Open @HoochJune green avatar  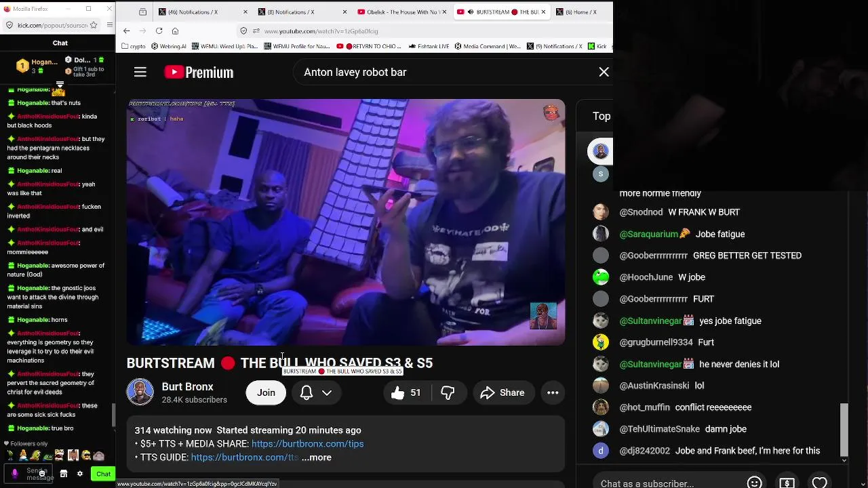(601, 277)
